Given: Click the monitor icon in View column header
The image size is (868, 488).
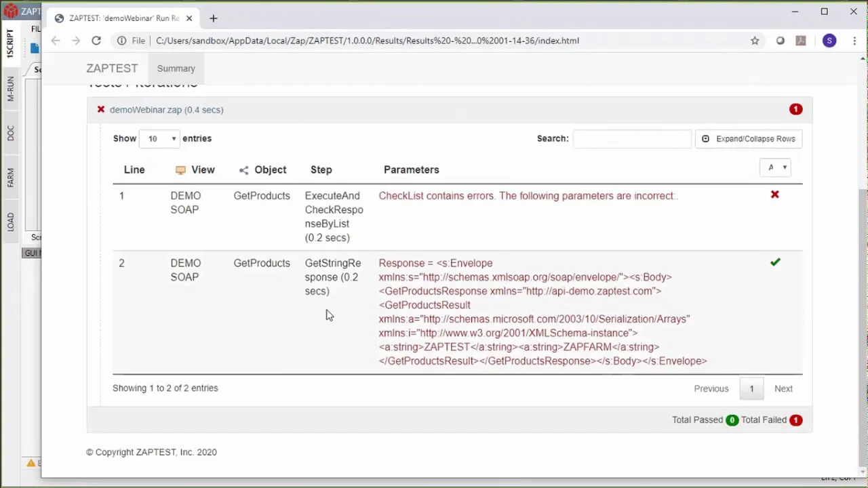Looking at the screenshot, I should pos(180,170).
